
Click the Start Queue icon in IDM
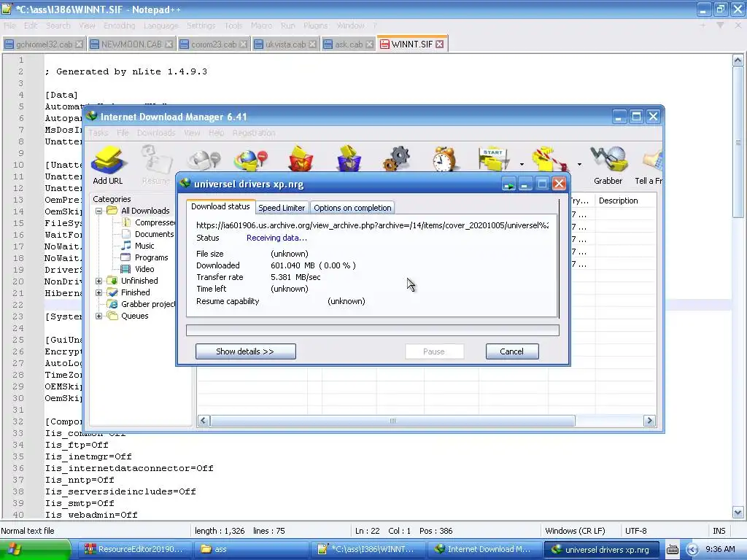pyautogui.click(x=494, y=160)
